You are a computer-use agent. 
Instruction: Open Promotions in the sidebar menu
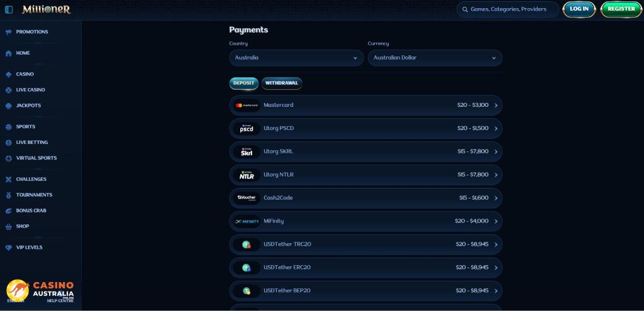point(32,32)
